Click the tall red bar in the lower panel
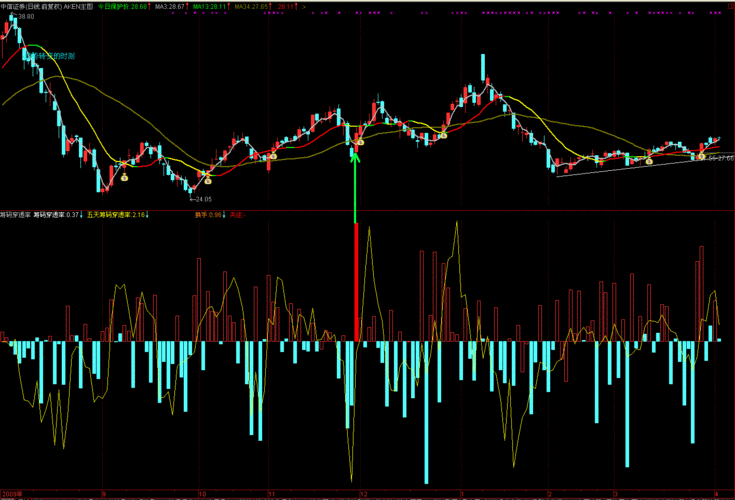 [356, 282]
